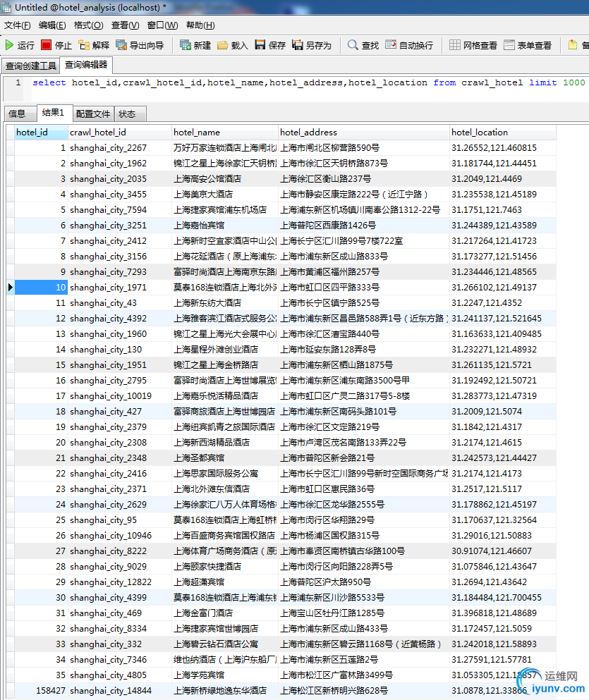
Task: Select highlighted hotel_id cell 10
Action: (x=41, y=288)
